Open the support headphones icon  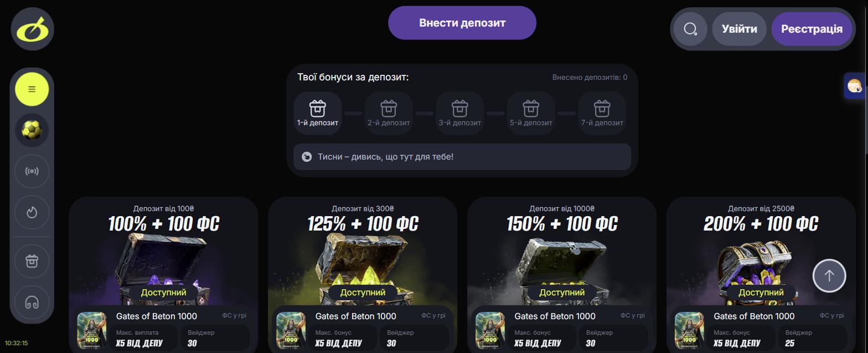pos(32,302)
